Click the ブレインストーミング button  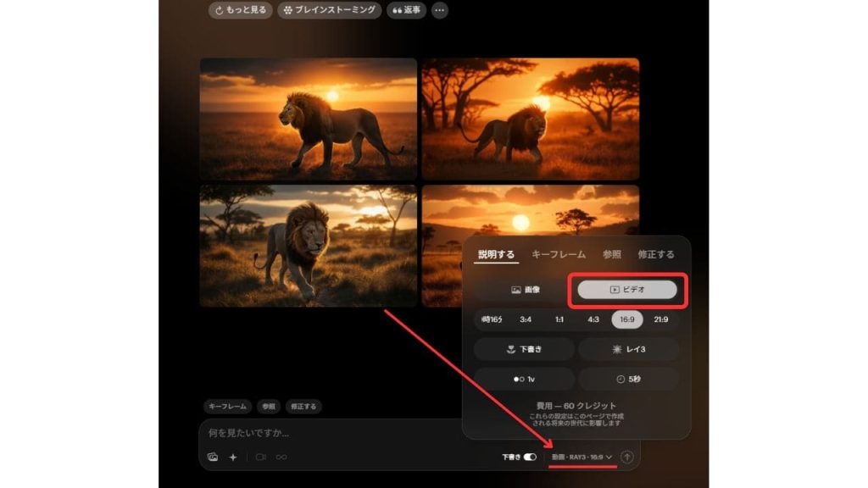[x=330, y=10]
